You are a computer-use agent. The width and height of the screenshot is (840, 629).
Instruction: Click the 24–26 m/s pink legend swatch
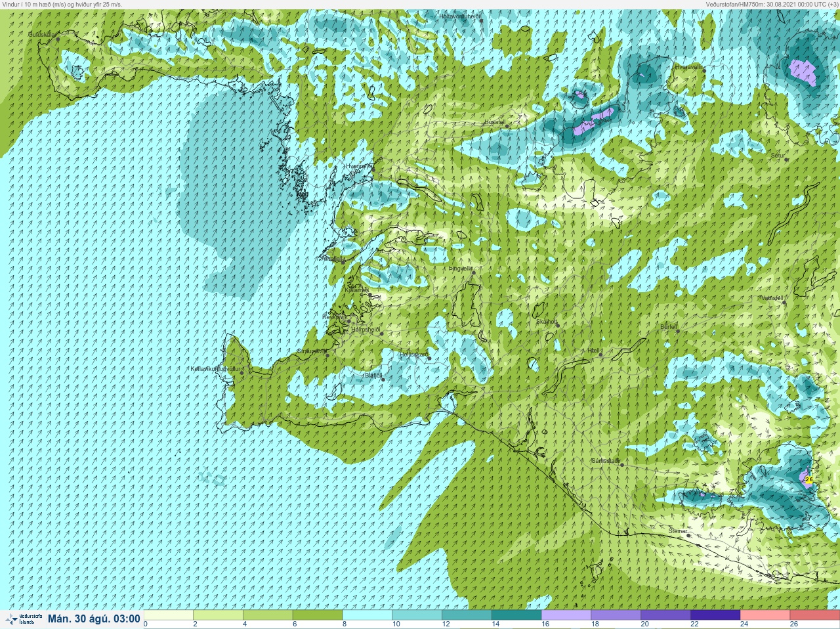[x=765, y=615]
